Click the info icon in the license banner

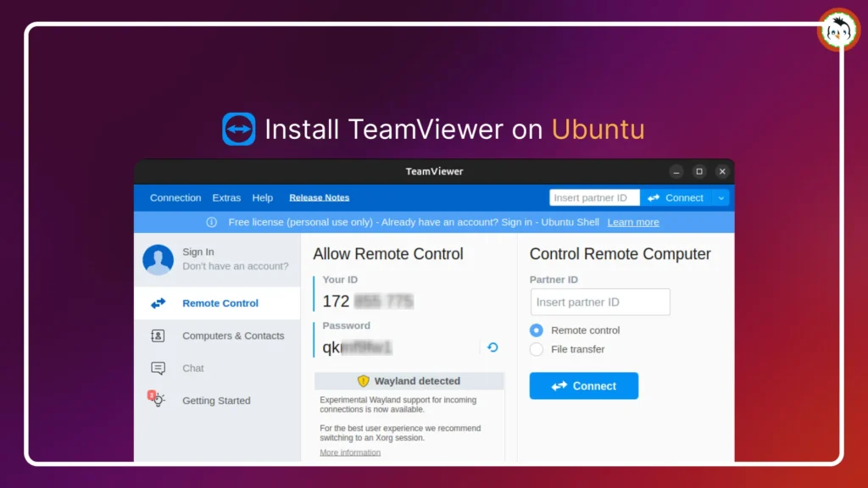click(x=212, y=222)
